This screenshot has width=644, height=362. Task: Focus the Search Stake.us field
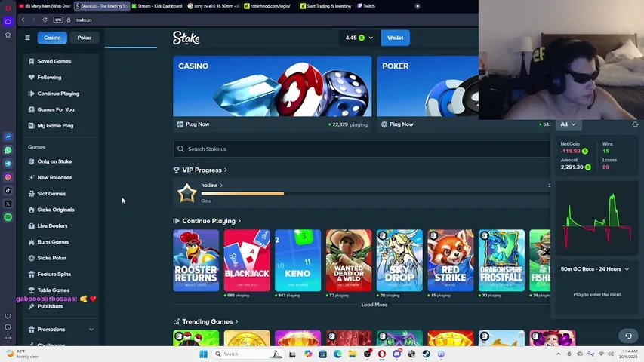pos(362,149)
